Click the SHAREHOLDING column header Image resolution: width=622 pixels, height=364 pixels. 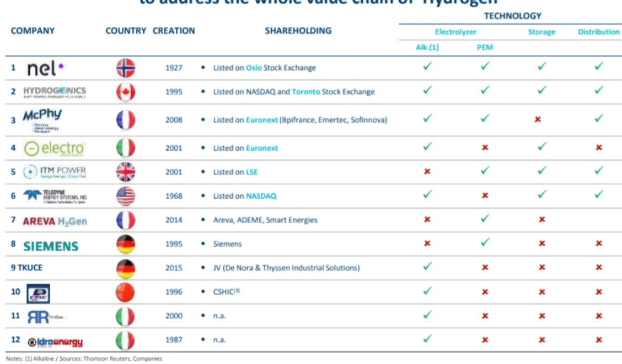(298, 31)
